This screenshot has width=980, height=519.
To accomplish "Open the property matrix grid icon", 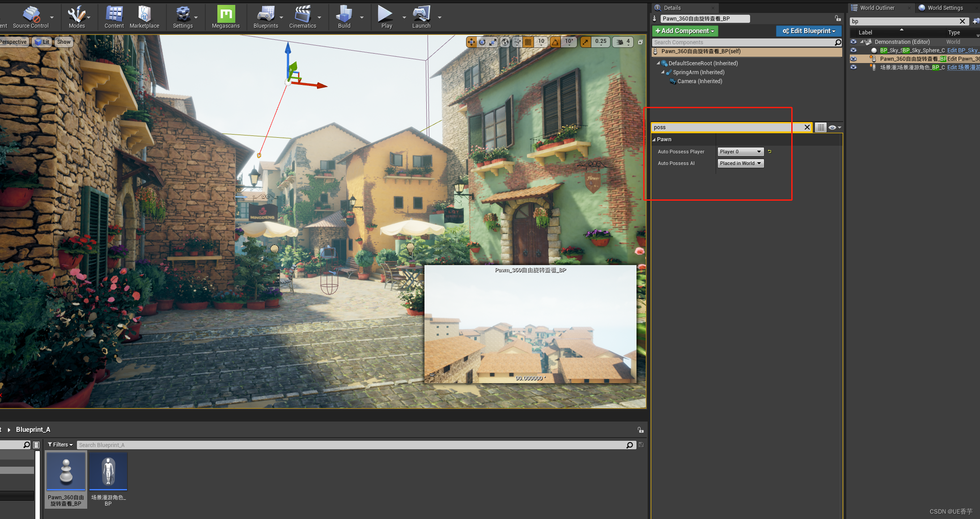I will pos(820,127).
